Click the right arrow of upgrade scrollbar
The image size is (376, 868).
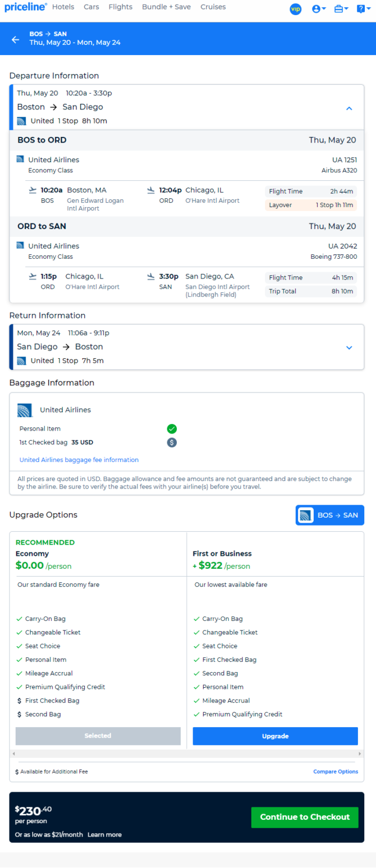[x=361, y=753]
